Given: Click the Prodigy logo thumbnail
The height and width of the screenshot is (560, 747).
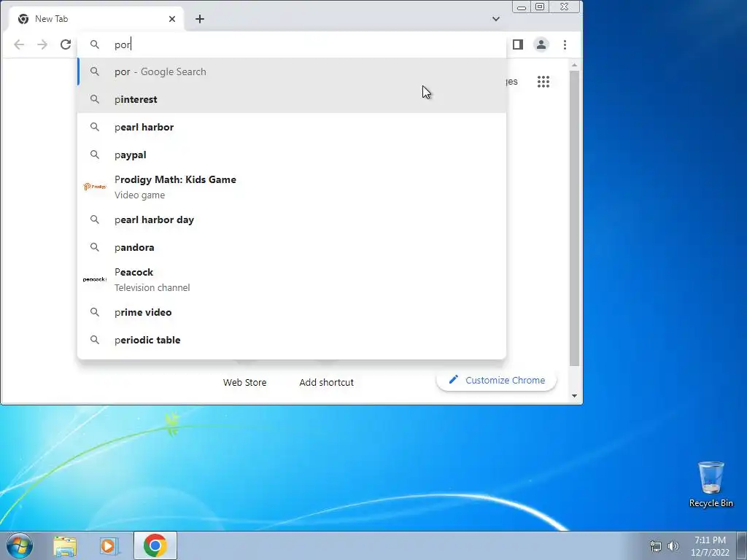Looking at the screenshot, I should pyautogui.click(x=94, y=187).
